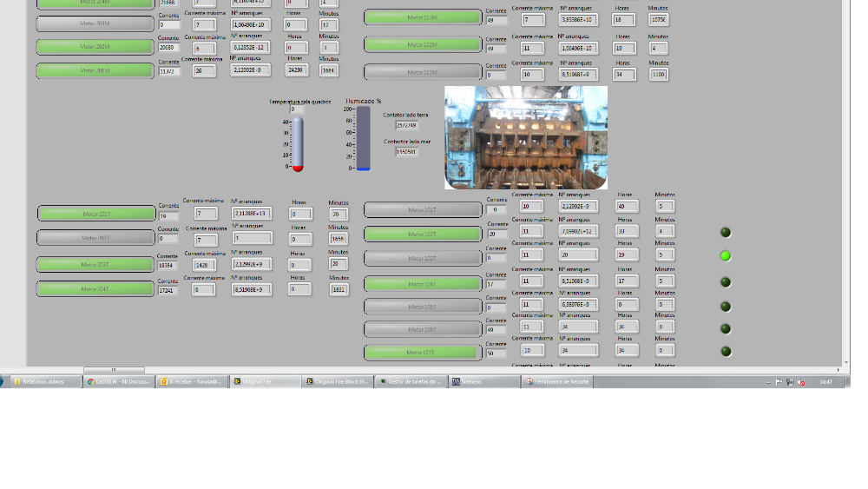Toggle the Motor 102T button

point(423,234)
